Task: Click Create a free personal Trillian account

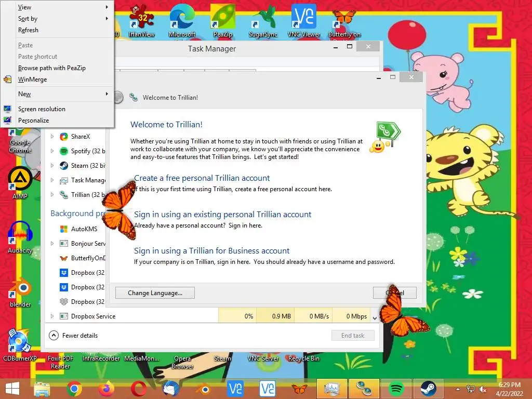Action: [202, 178]
